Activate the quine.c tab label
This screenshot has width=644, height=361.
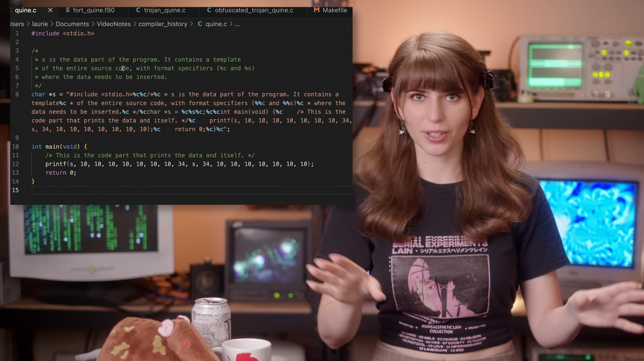point(25,10)
